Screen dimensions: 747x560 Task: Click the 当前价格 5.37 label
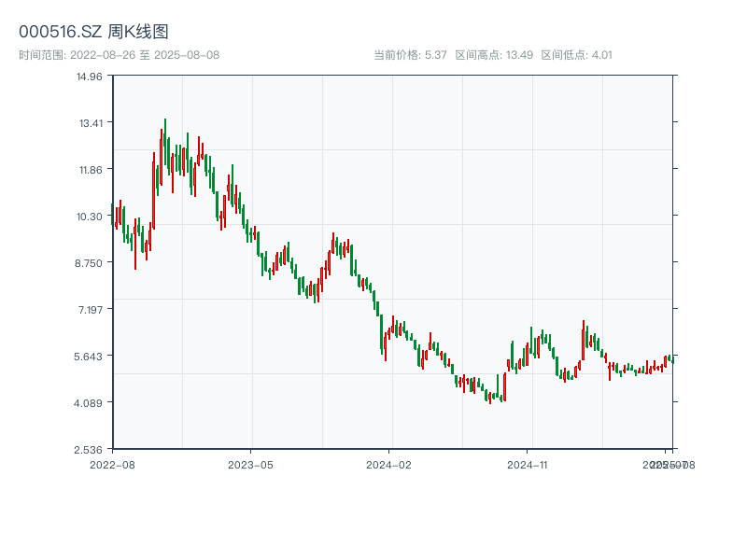(410, 55)
